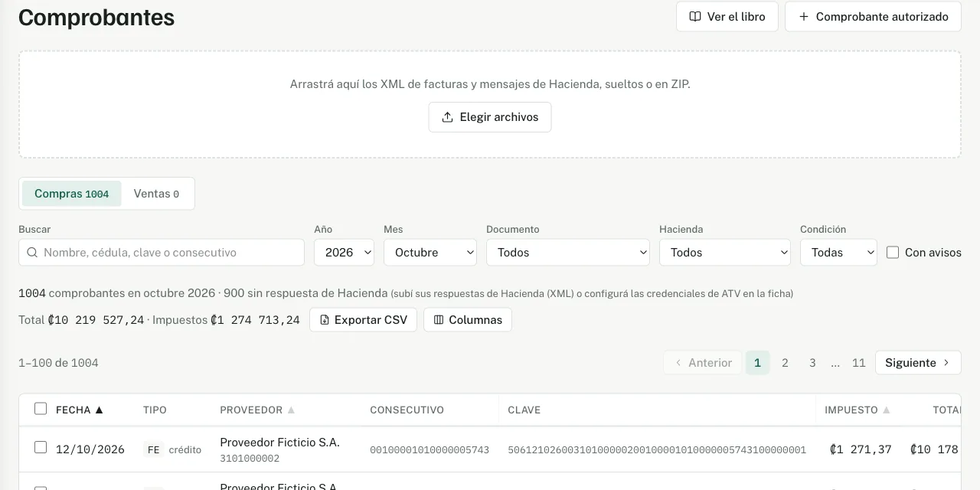
Task: Expand the Documento filter dropdown
Action: pos(568,253)
